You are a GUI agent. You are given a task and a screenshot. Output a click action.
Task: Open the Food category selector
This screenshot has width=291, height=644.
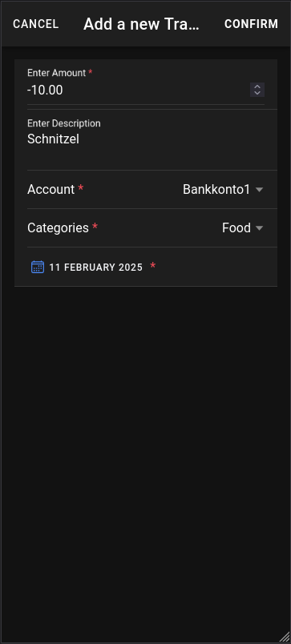coord(242,228)
